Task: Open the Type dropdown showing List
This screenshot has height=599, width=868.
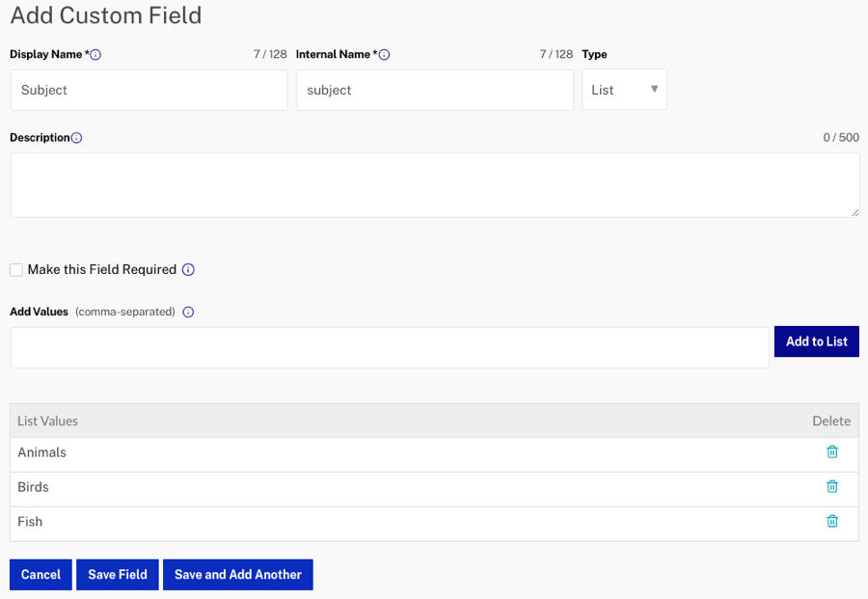Action: pyautogui.click(x=624, y=89)
